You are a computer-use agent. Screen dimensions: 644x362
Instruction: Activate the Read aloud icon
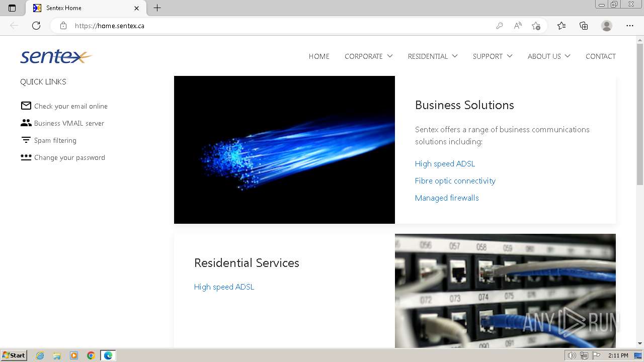tap(518, 26)
